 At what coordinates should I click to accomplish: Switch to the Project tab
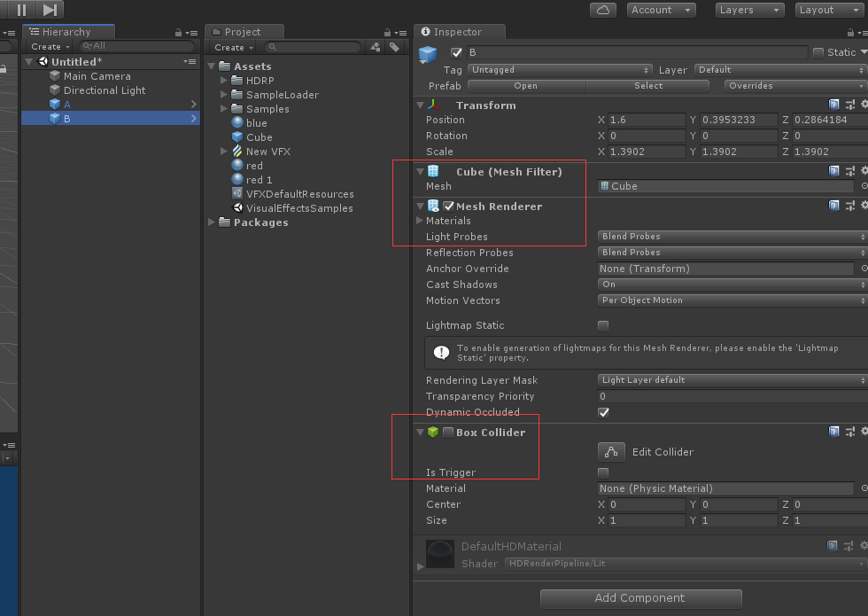tap(244, 31)
